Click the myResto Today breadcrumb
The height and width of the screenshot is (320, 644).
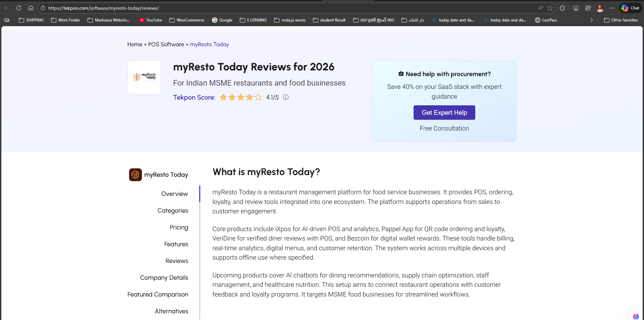pyautogui.click(x=209, y=44)
